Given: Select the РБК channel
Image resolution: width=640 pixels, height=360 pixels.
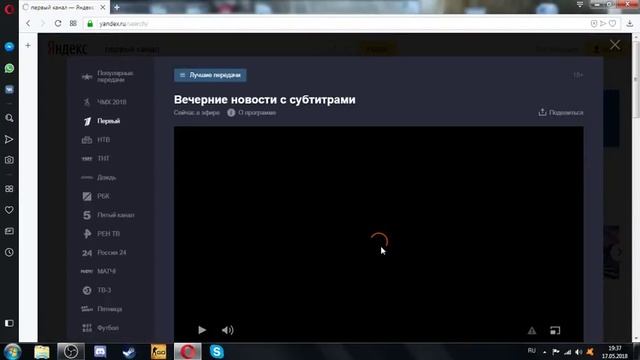Looking at the screenshot, I should pyautogui.click(x=96, y=196).
